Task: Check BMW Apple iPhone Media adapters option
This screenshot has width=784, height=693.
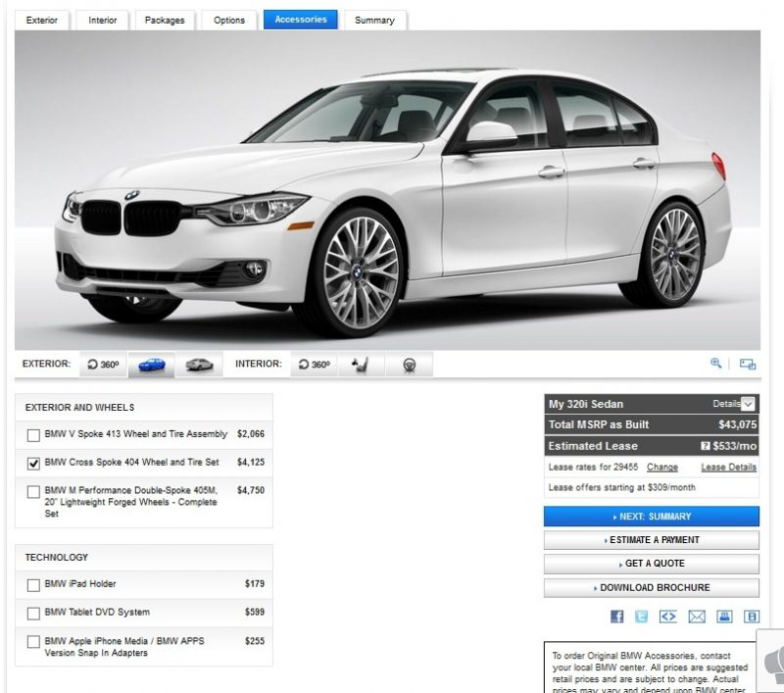Action: [33, 641]
